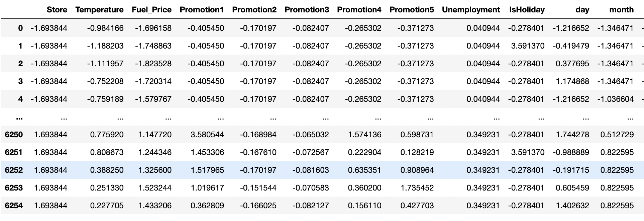The height and width of the screenshot is (221, 644).
Task: Click row index 0
Action: pyautogui.click(x=20, y=28)
